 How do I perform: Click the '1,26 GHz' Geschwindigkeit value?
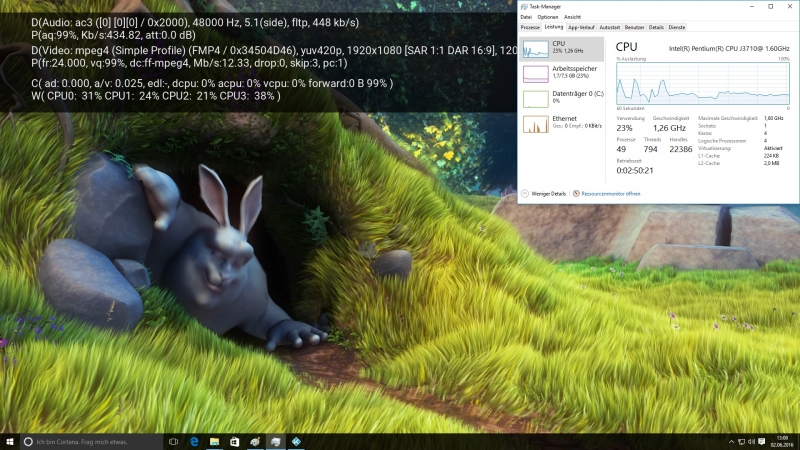click(x=669, y=128)
